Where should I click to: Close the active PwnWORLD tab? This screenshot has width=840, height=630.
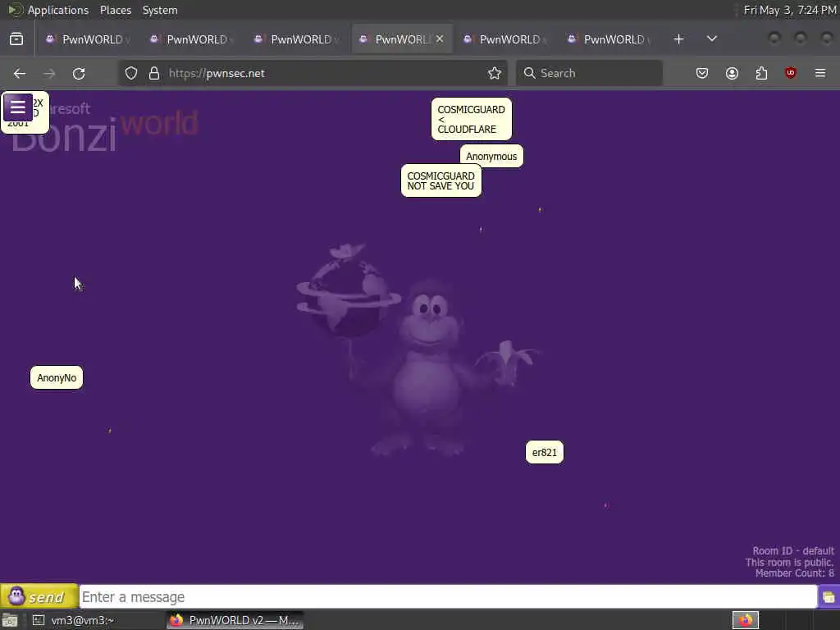(440, 39)
